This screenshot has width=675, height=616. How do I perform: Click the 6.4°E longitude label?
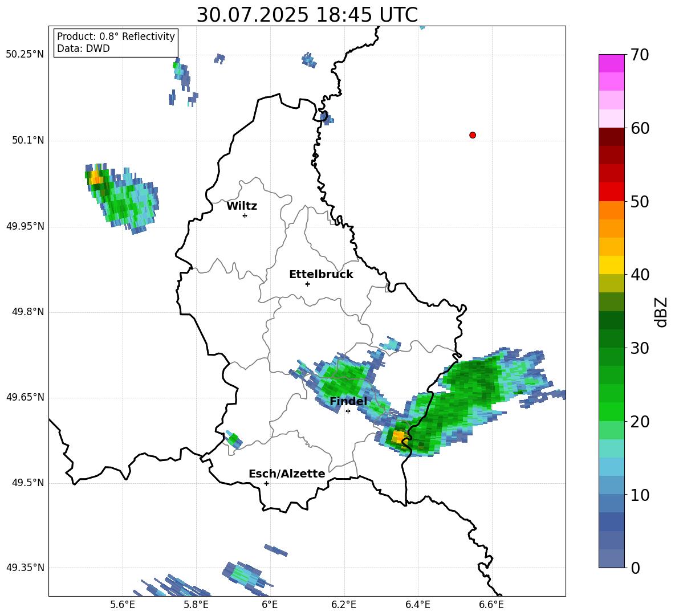(x=417, y=605)
